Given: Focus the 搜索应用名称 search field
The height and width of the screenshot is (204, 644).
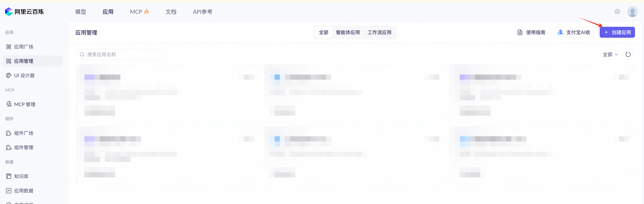Looking at the screenshot, I should coord(121,54).
